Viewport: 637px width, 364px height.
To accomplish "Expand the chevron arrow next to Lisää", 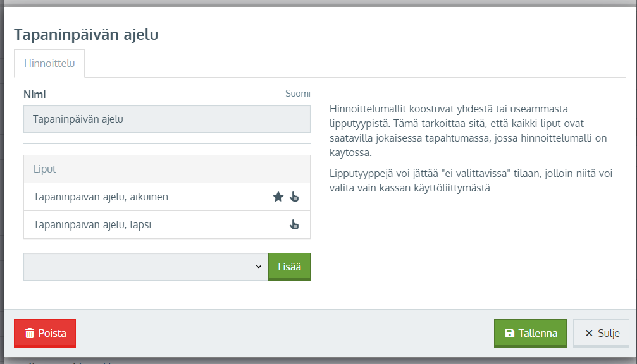I will pos(259,267).
